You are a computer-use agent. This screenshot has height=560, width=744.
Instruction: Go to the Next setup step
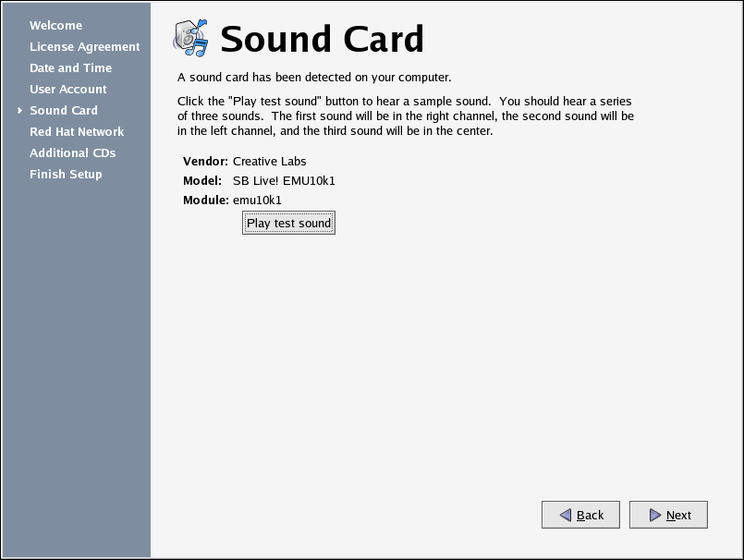click(668, 515)
